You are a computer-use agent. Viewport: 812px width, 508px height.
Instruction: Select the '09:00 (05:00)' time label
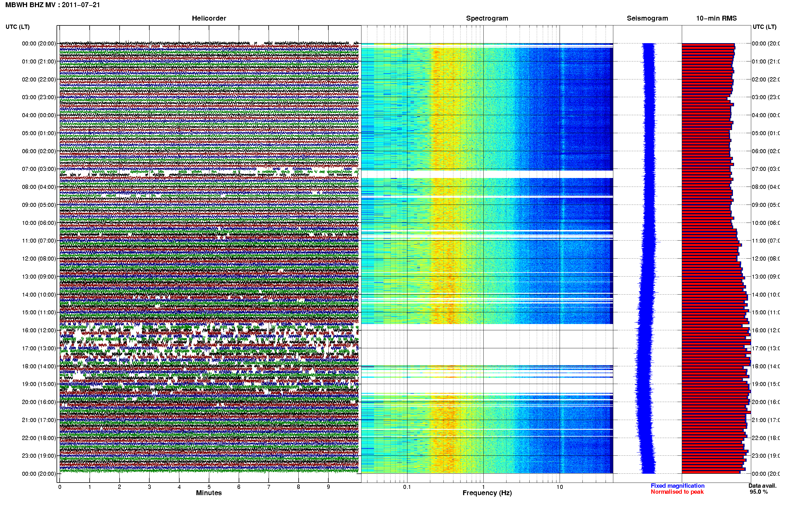click(39, 205)
